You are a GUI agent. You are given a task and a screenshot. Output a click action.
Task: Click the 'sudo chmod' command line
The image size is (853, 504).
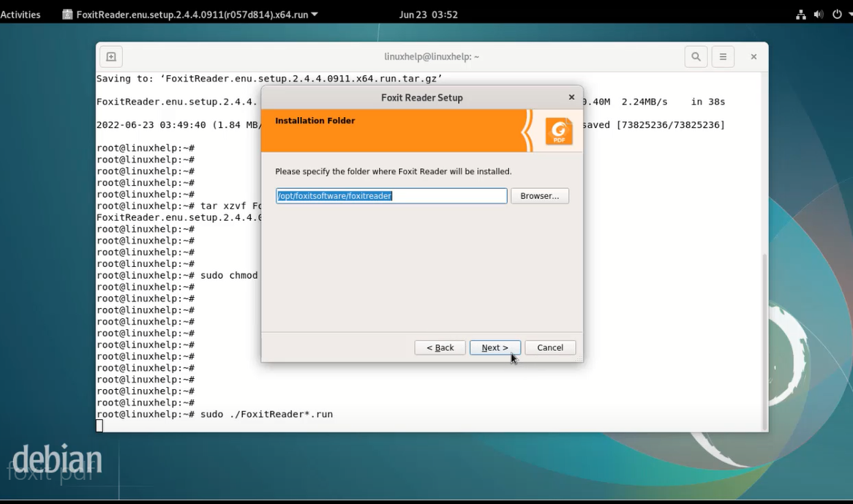229,276
